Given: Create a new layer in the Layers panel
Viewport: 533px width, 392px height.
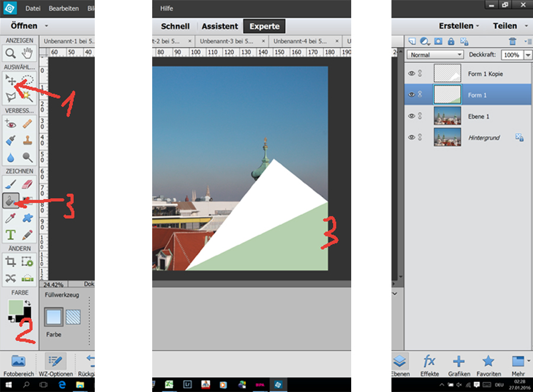Looking at the screenshot, I should (x=412, y=41).
